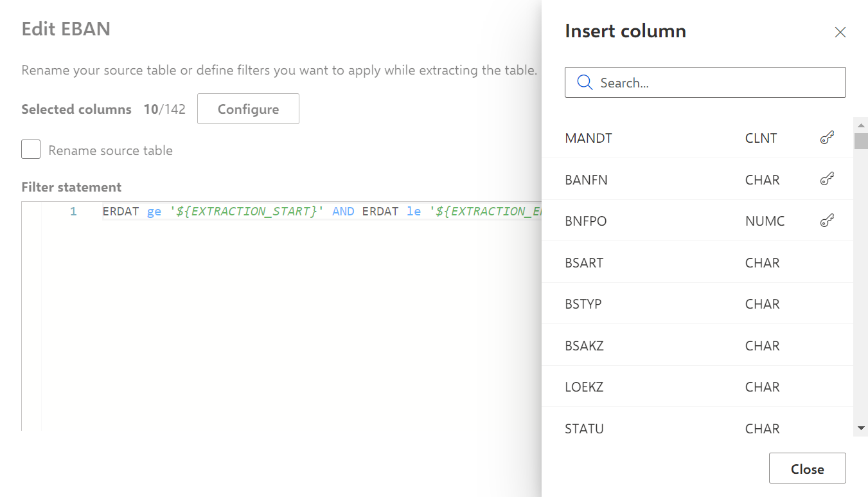Insert the BSART column
The image size is (868, 497).
click(x=698, y=262)
